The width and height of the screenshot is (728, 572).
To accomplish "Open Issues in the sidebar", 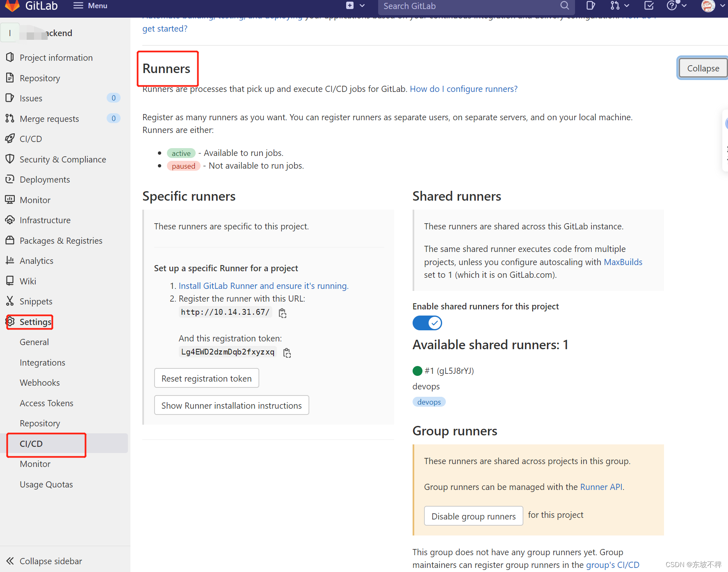I will [x=31, y=98].
